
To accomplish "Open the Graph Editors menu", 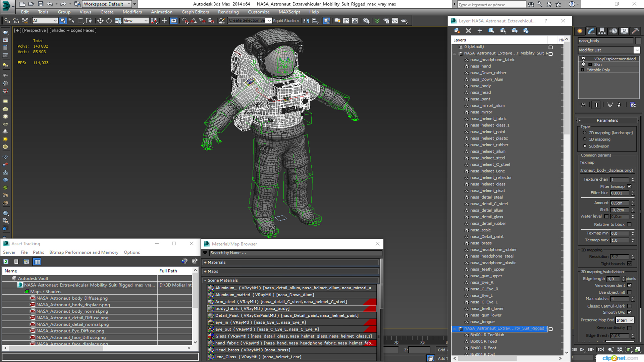I will 195,12.
